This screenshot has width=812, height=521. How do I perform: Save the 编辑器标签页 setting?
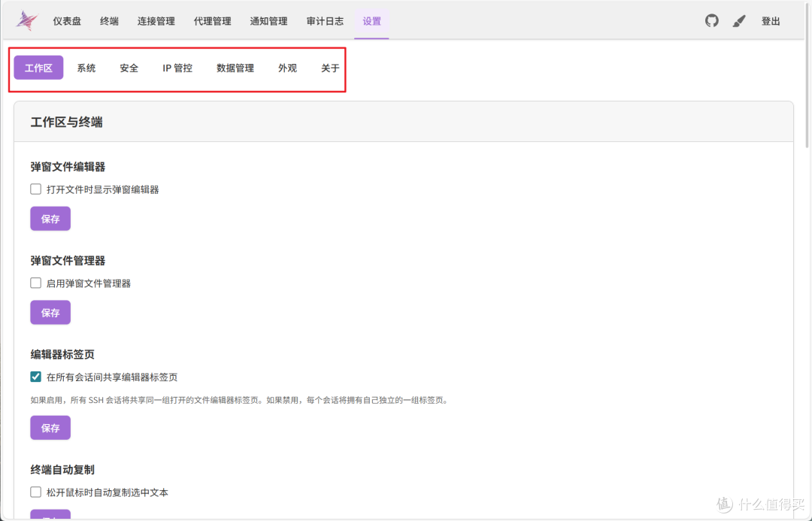point(50,428)
